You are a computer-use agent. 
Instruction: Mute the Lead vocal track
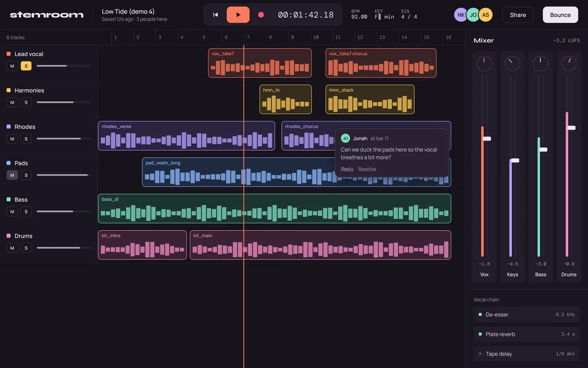12,66
